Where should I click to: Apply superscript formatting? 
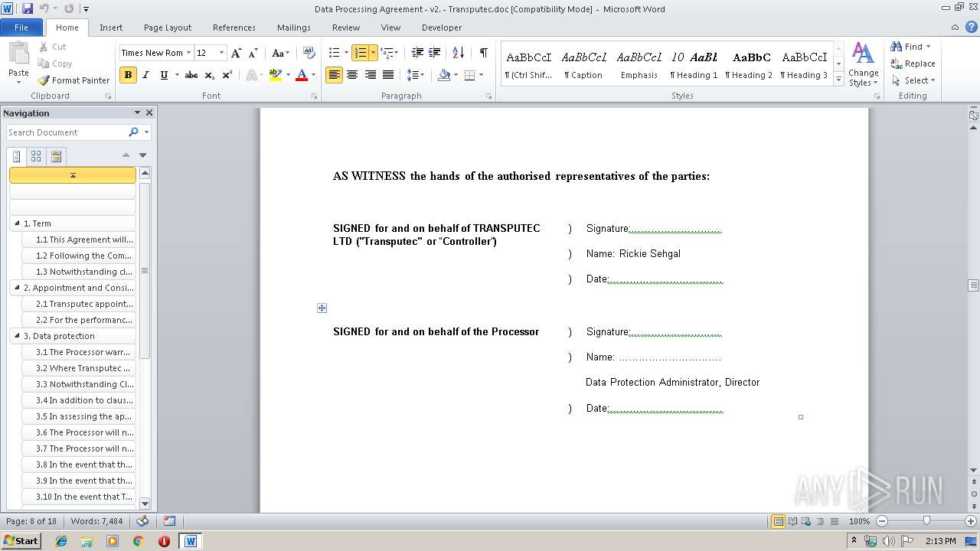(227, 75)
